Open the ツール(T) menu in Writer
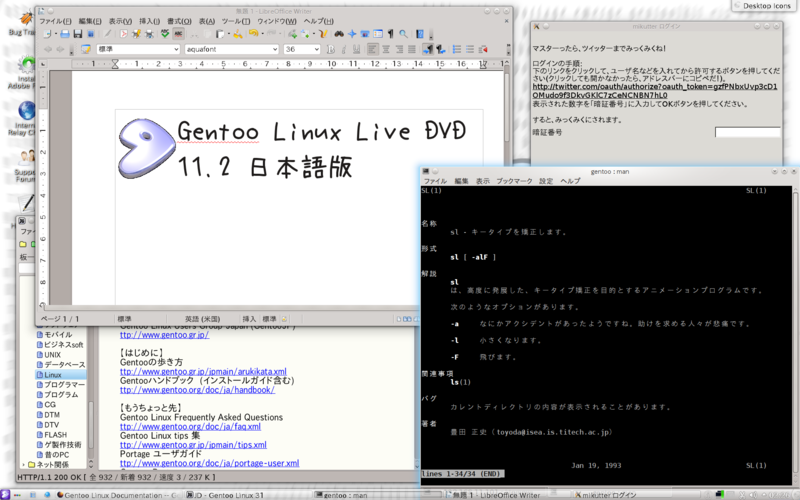The image size is (800, 500). tap(236, 21)
